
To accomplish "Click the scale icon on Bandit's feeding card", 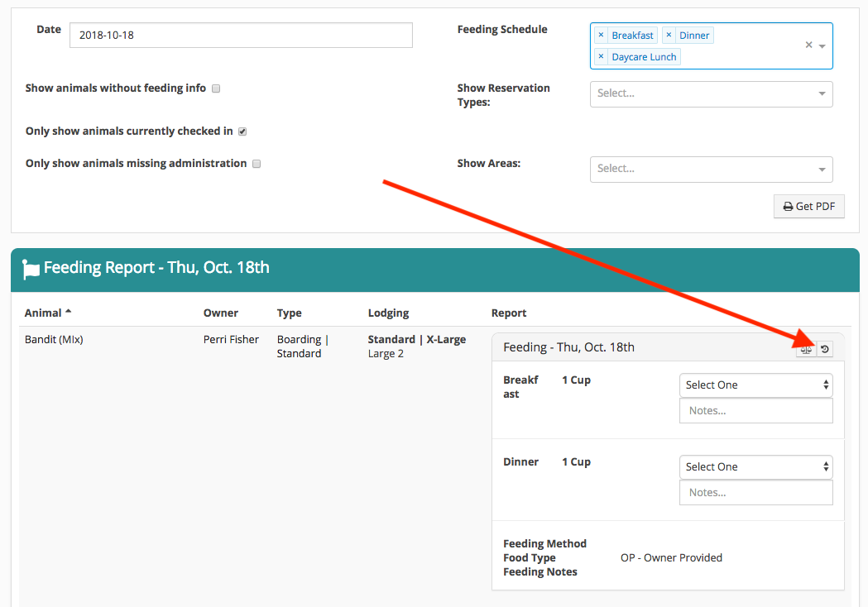I will [806, 349].
